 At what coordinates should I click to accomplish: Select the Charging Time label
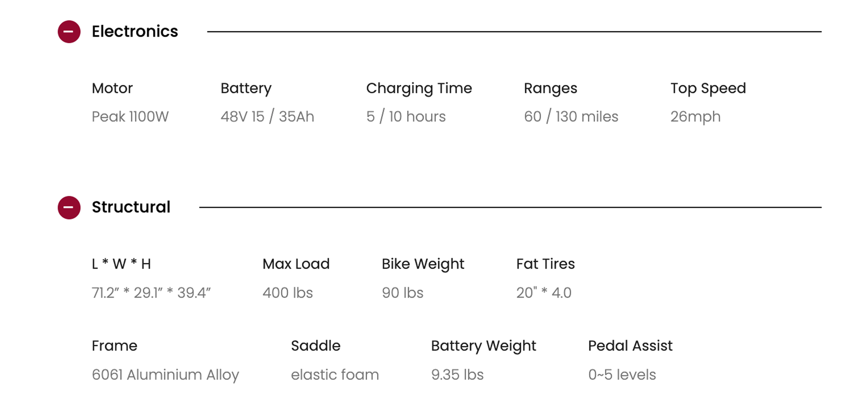pos(419,88)
